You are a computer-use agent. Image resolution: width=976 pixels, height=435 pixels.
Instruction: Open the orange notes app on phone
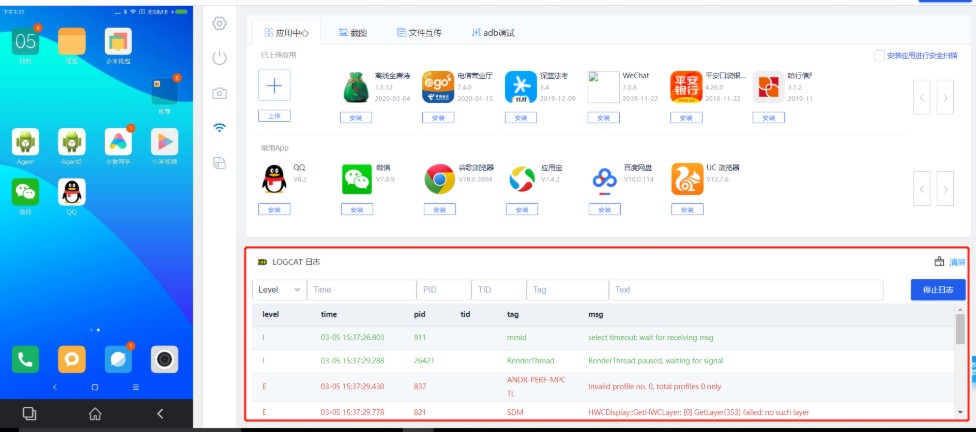pyautogui.click(x=72, y=41)
